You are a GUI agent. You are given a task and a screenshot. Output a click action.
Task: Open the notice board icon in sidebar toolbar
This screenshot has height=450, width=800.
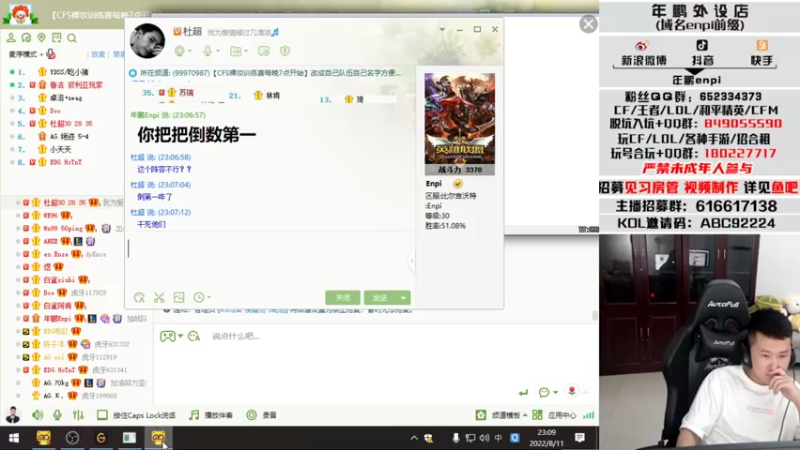coord(57,38)
